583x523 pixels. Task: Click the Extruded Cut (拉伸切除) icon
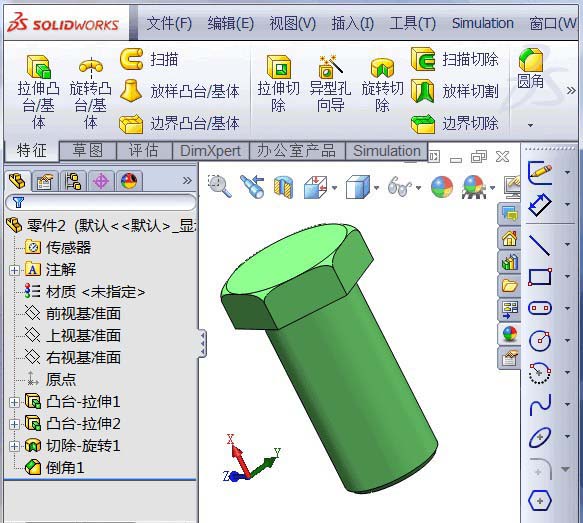pos(278,67)
